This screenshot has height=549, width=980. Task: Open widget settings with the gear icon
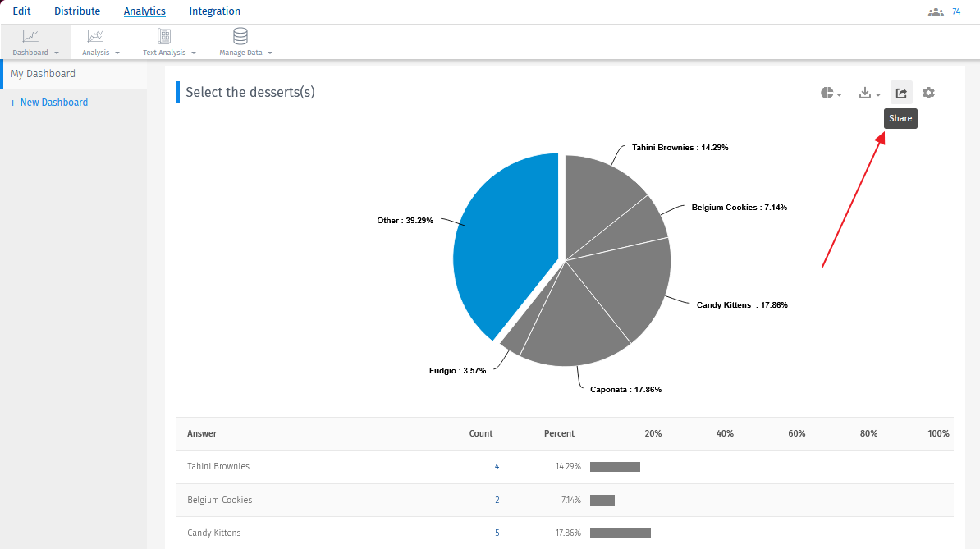(927, 93)
